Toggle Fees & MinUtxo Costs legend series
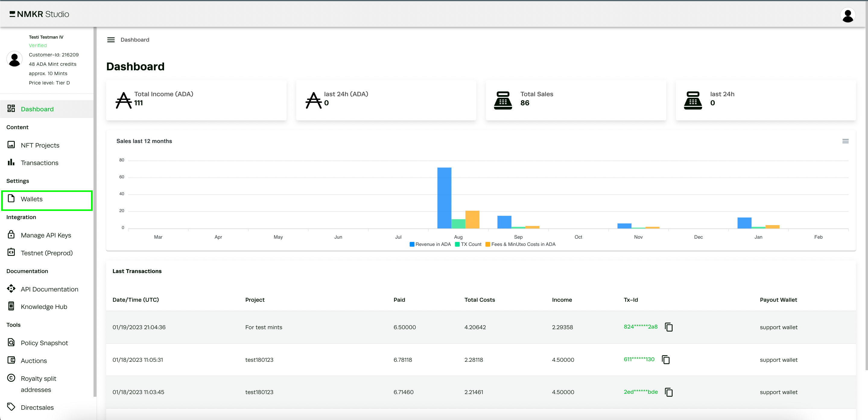 pyautogui.click(x=520, y=244)
